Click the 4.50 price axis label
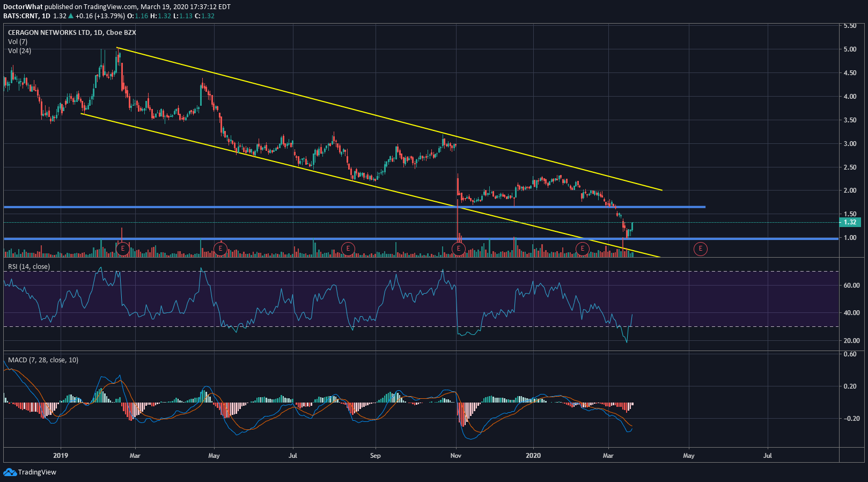The width and height of the screenshot is (868, 482). click(x=850, y=73)
